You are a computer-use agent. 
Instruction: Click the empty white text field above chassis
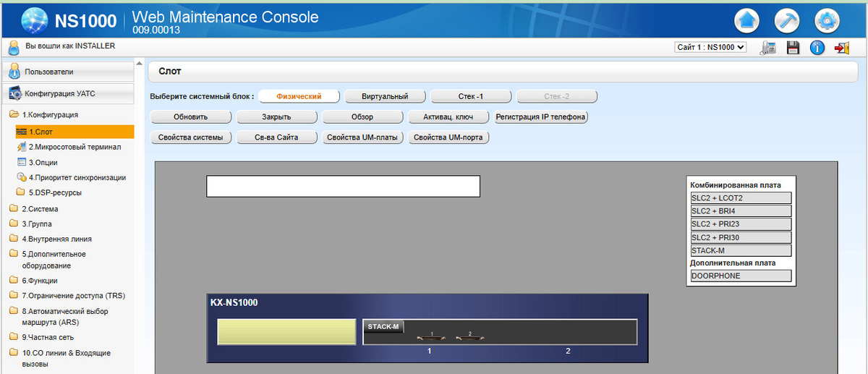[343, 186]
